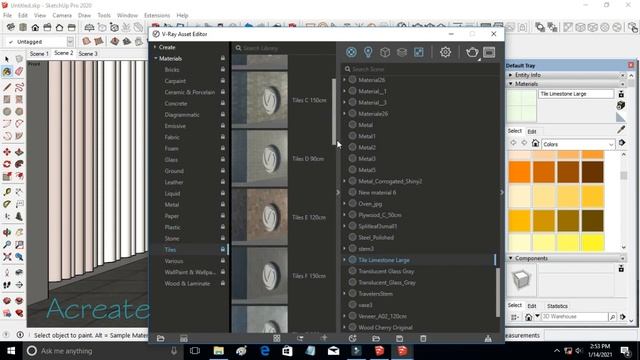
Task: Pick the bright orange color swatch
Action: click(519, 172)
